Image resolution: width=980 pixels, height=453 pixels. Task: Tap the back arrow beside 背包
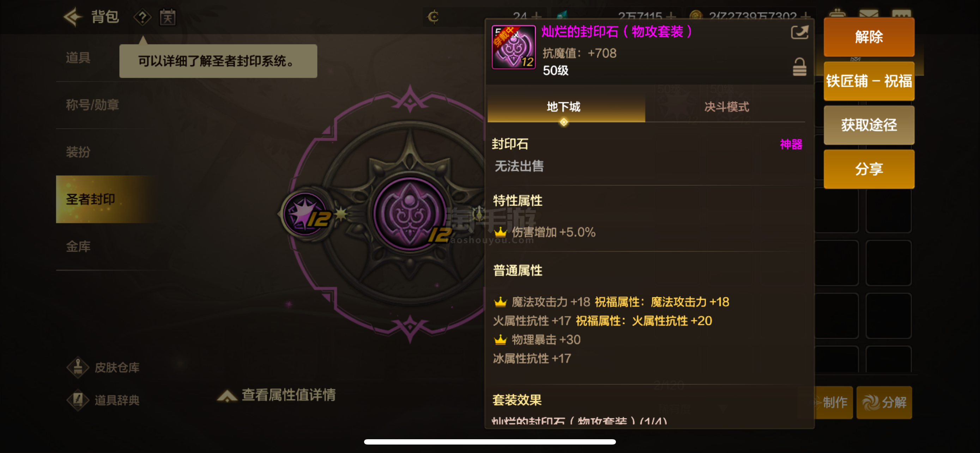click(73, 17)
